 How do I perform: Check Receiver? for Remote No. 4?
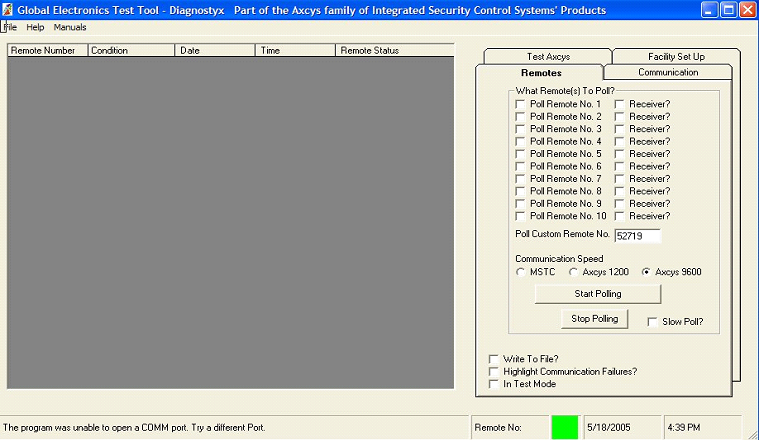click(x=619, y=142)
